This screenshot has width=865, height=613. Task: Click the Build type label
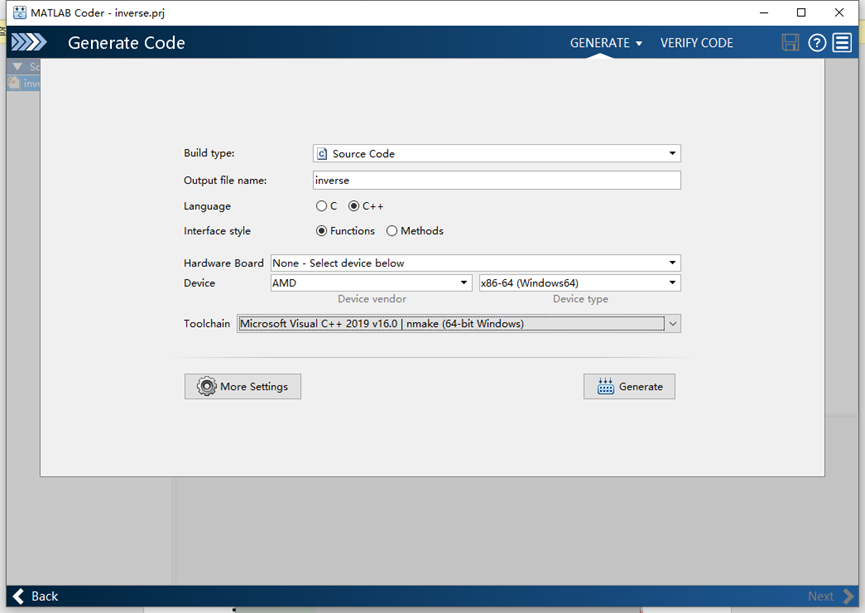209,153
